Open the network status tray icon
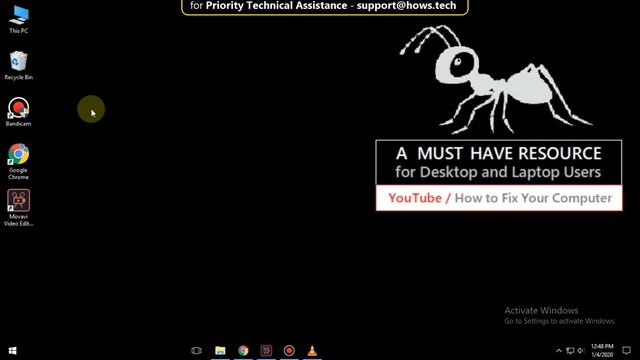The height and width of the screenshot is (360, 640). (x=570, y=351)
